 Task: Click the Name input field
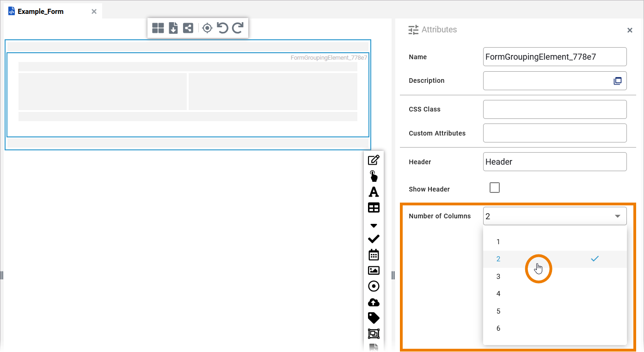555,57
